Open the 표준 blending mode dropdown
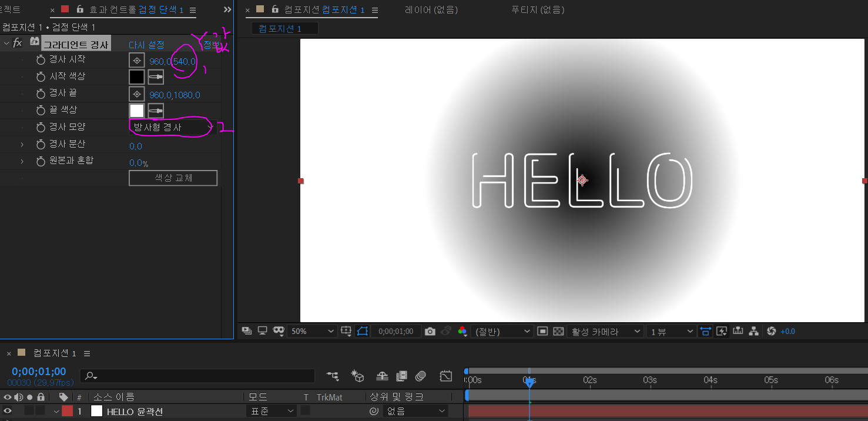The width and height of the screenshot is (868, 421). coord(271,412)
